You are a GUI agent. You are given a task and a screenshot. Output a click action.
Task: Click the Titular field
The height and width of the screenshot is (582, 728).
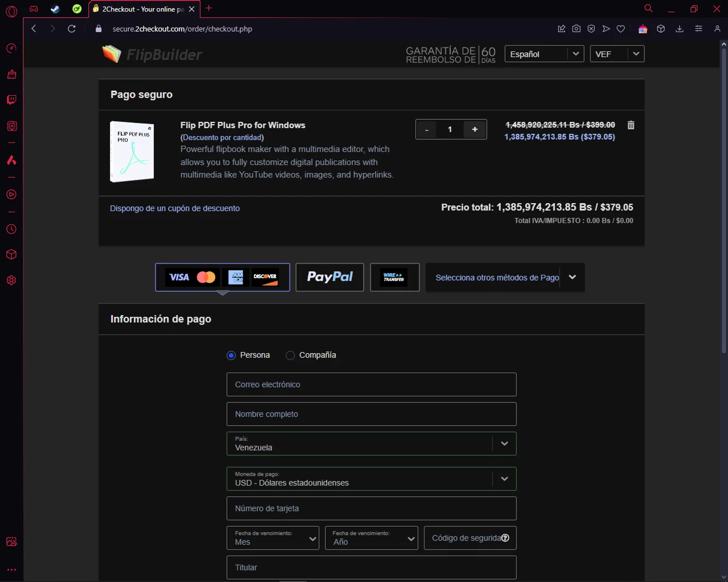pyautogui.click(x=371, y=567)
